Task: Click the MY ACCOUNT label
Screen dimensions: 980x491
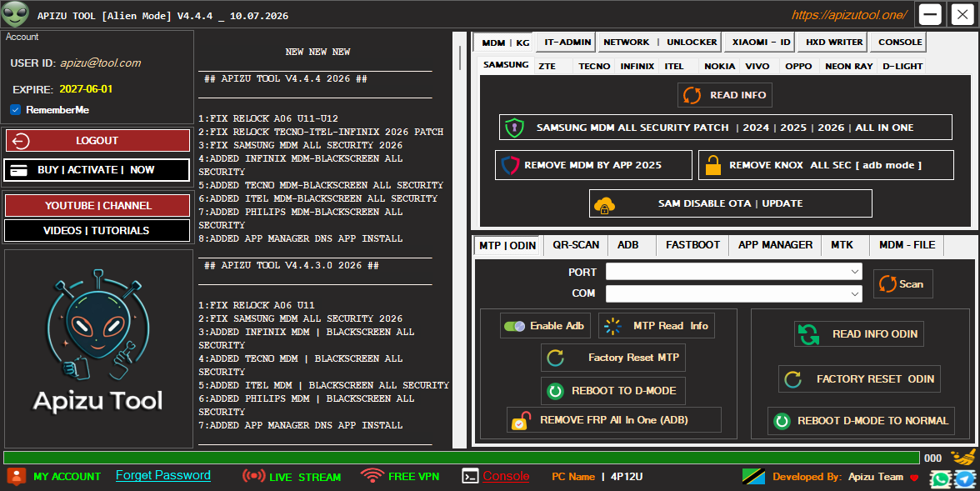Action: coord(67,477)
